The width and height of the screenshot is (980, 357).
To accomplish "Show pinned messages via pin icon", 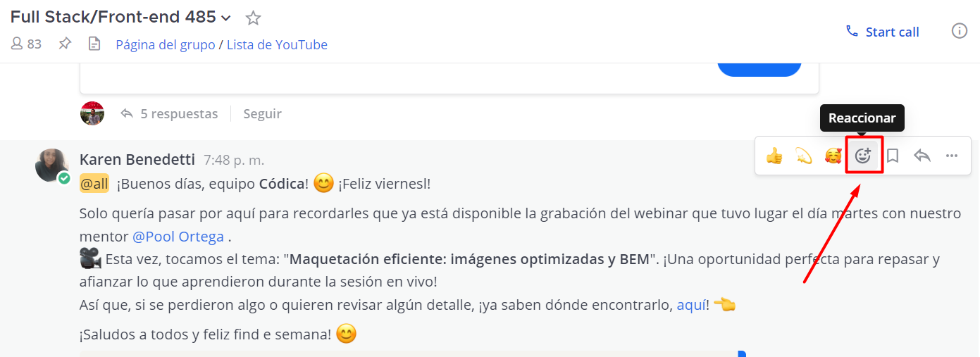I will click(x=65, y=44).
